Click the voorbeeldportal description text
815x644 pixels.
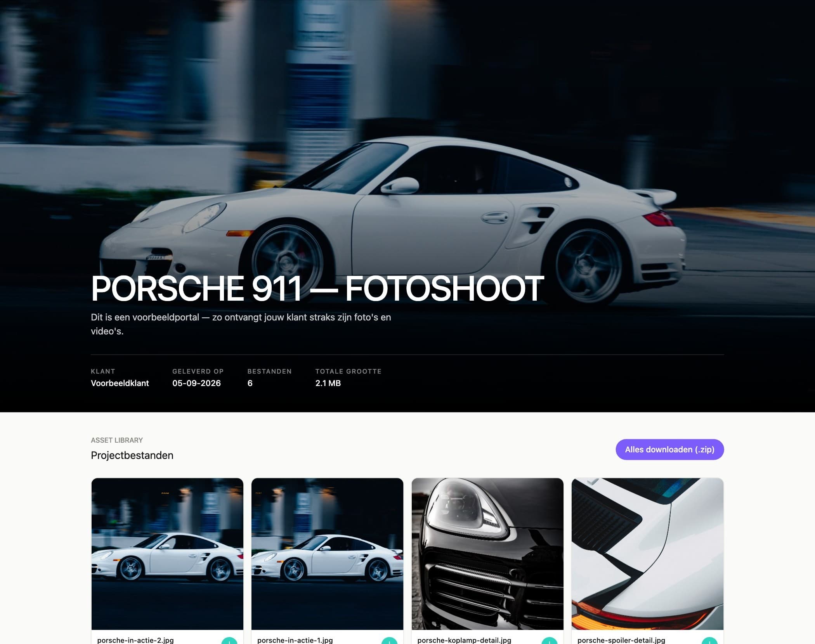click(241, 324)
